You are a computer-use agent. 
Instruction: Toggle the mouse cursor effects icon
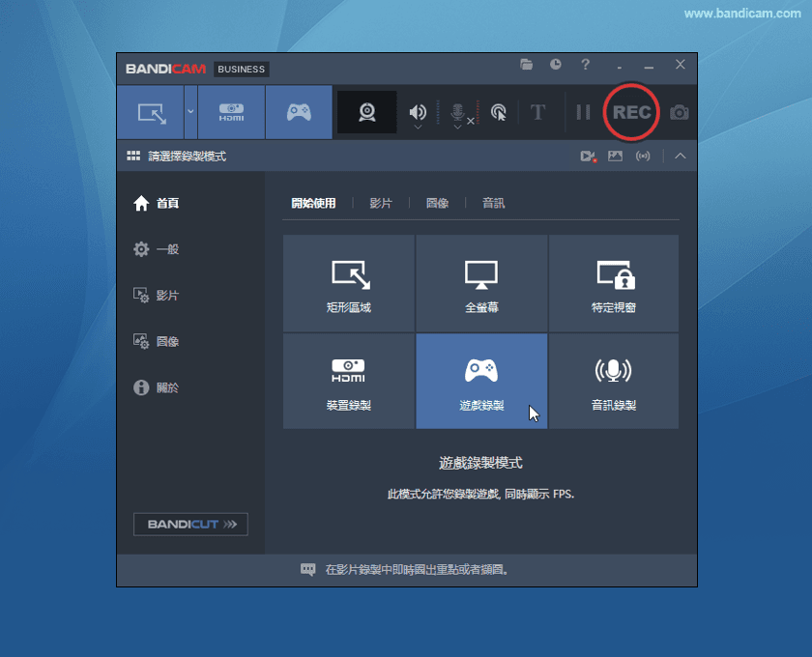[498, 112]
